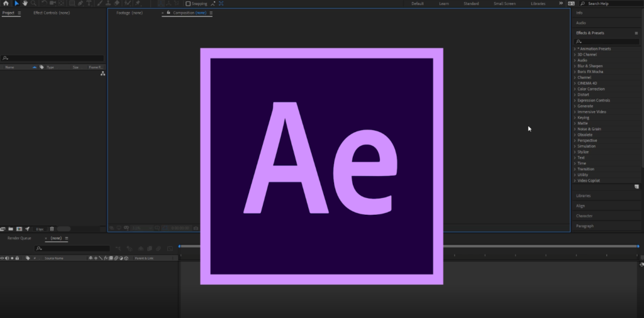
Task: Toggle motion blur switch column in timeline
Action: [x=116, y=258]
